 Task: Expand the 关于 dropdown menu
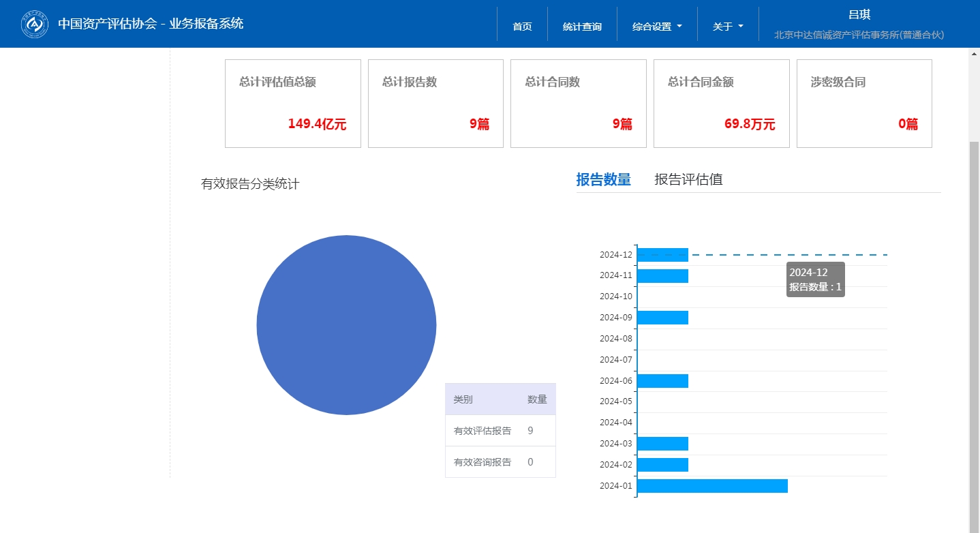click(727, 27)
